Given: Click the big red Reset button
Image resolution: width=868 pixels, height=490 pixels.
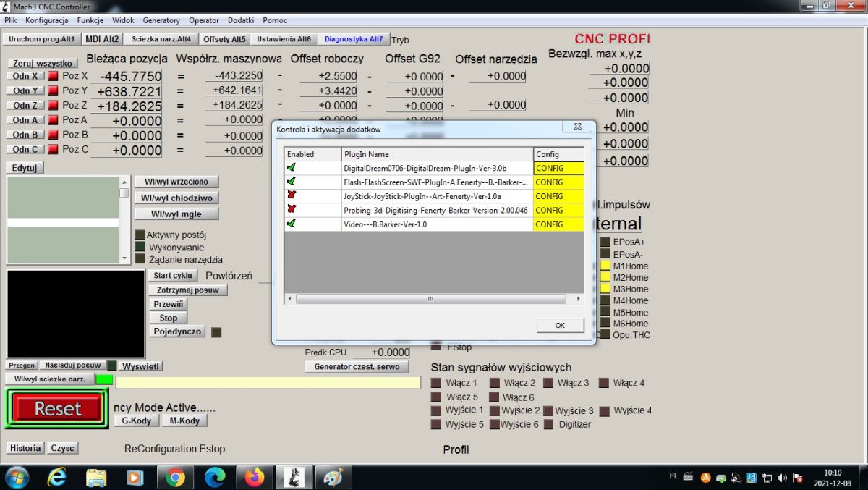Looking at the screenshot, I should click(x=57, y=409).
